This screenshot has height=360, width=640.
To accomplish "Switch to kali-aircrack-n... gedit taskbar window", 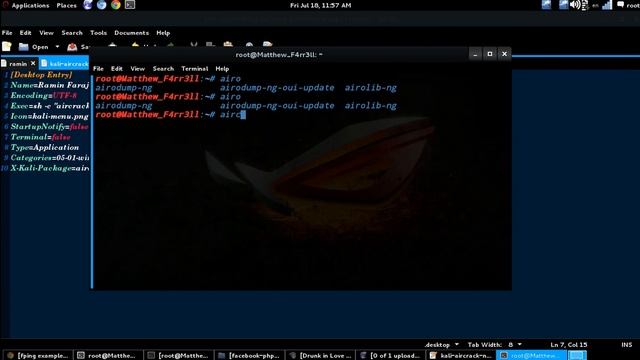I will (461, 355).
